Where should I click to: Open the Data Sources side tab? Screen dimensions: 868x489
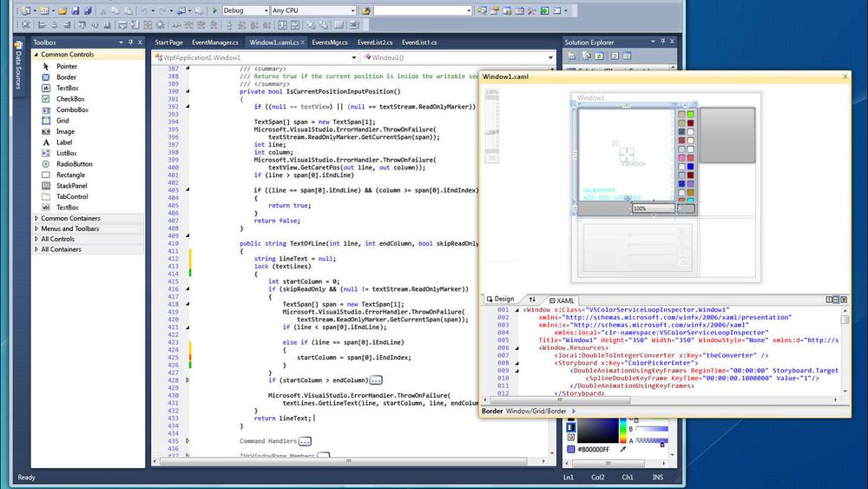click(17, 65)
